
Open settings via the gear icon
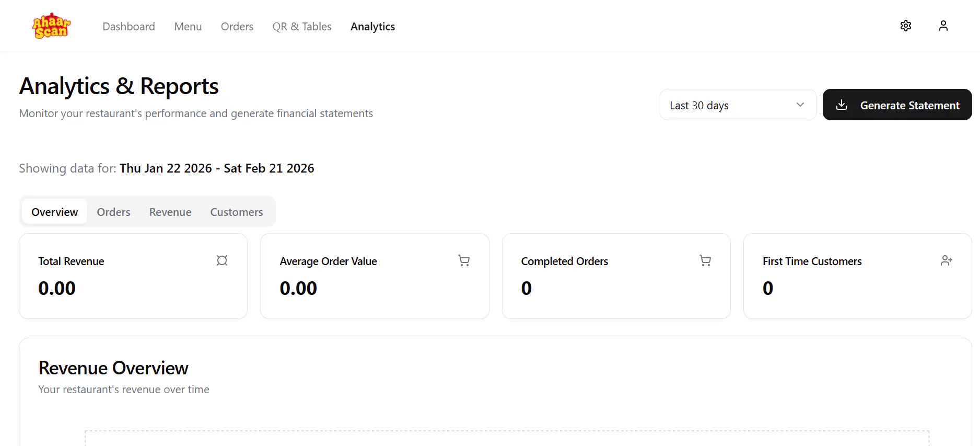(906, 26)
